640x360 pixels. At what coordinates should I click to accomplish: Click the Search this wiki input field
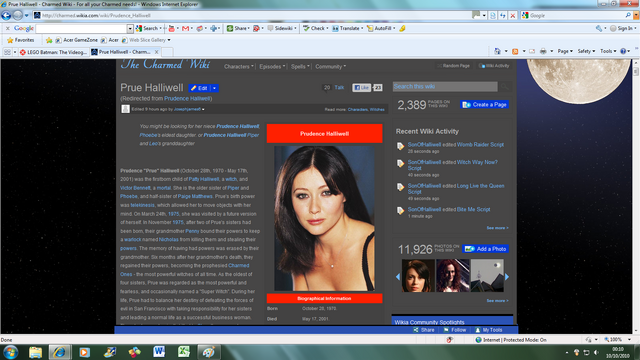coord(445,87)
